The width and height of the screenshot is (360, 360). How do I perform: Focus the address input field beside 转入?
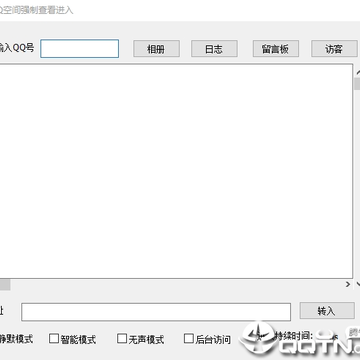click(156, 312)
